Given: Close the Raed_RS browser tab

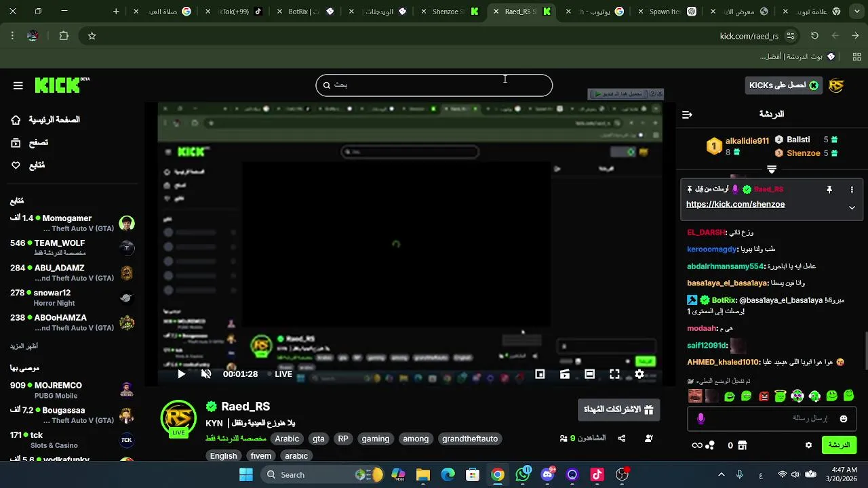Looking at the screenshot, I should (x=496, y=12).
